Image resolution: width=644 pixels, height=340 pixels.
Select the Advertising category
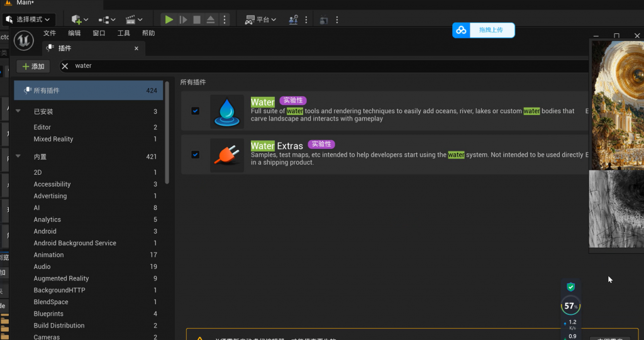coord(88,196)
